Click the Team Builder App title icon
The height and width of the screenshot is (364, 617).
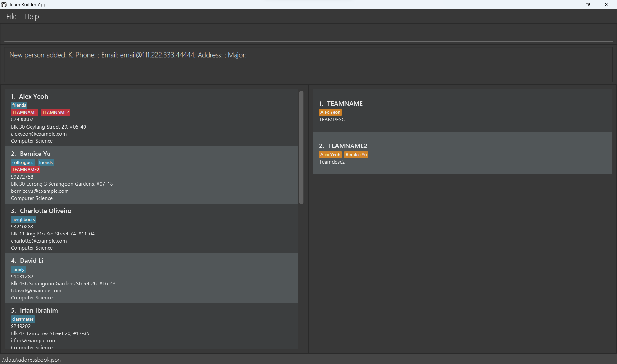tap(4, 4)
